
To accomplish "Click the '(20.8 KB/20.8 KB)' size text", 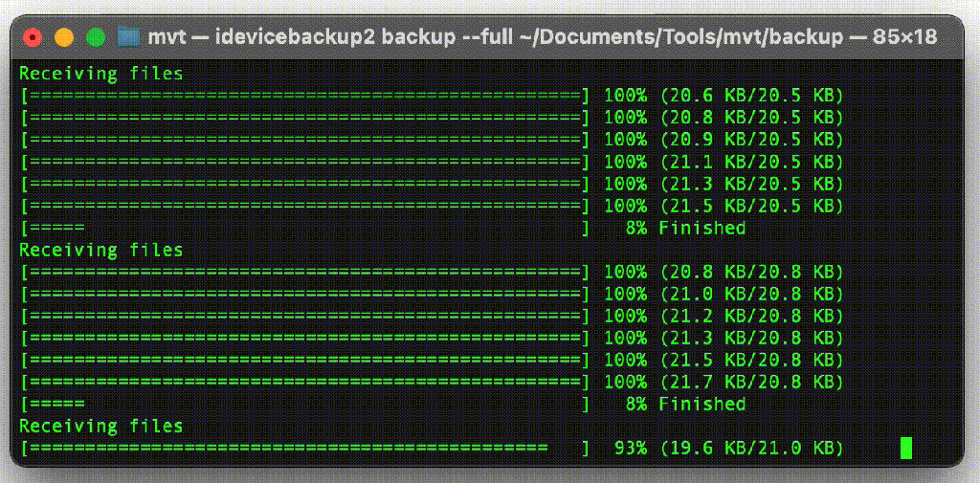I will tap(751, 272).
